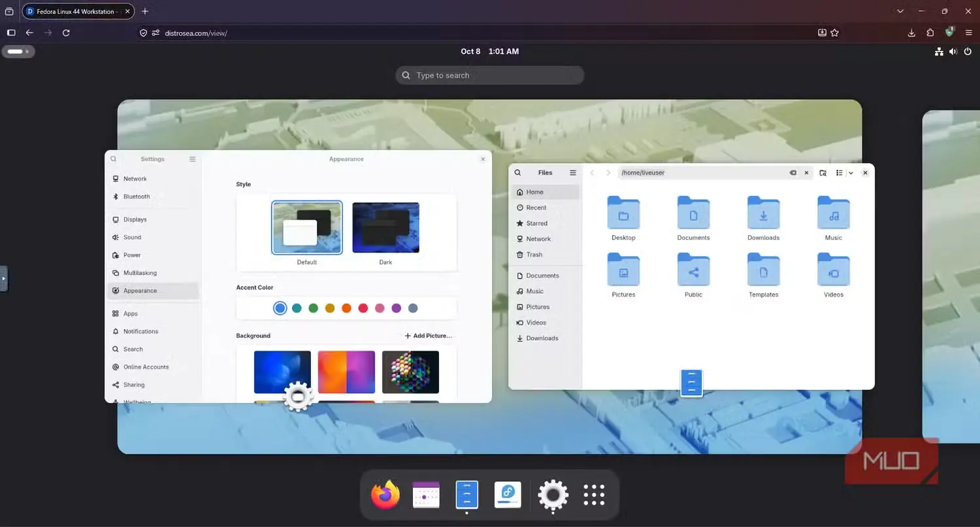
Task: Open Displays in the Settings sidebar
Action: coord(153,219)
